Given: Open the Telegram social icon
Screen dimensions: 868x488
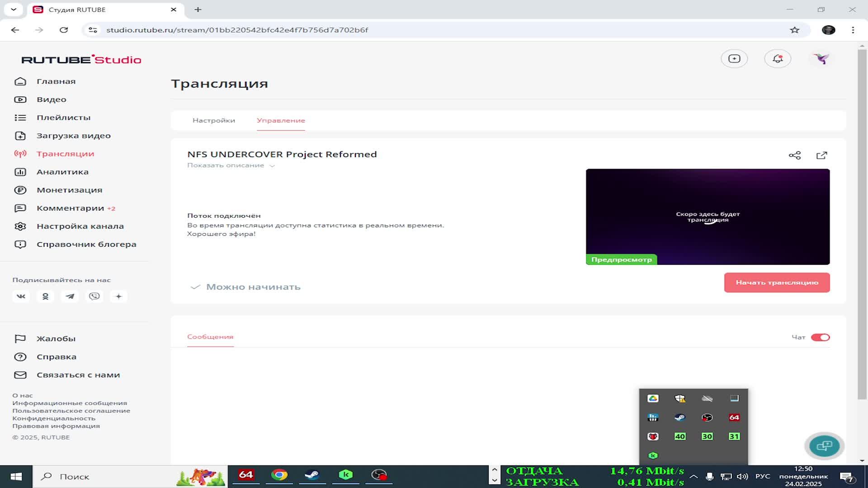Looking at the screenshot, I should (x=70, y=296).
